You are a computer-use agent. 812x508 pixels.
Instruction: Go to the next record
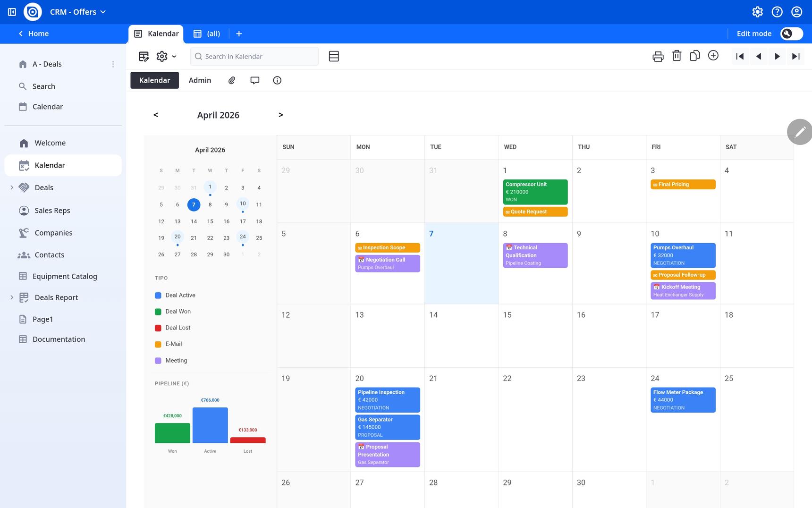coord(777,57)
